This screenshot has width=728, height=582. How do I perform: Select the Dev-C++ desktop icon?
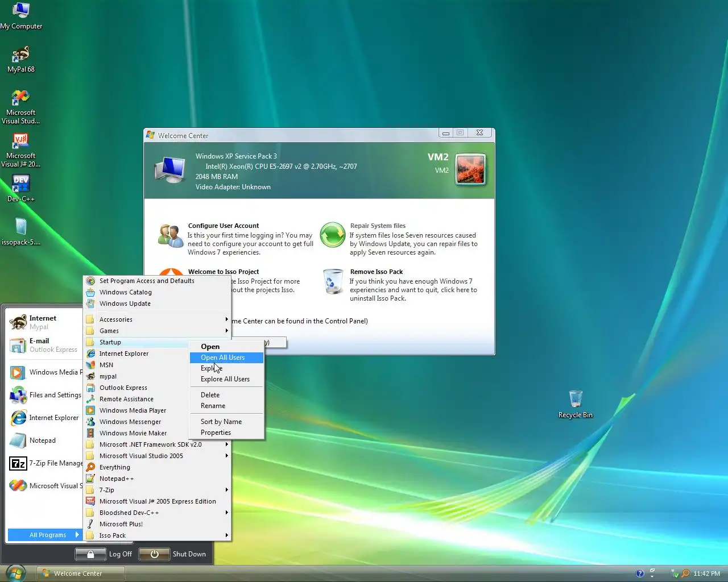[21, 189]
